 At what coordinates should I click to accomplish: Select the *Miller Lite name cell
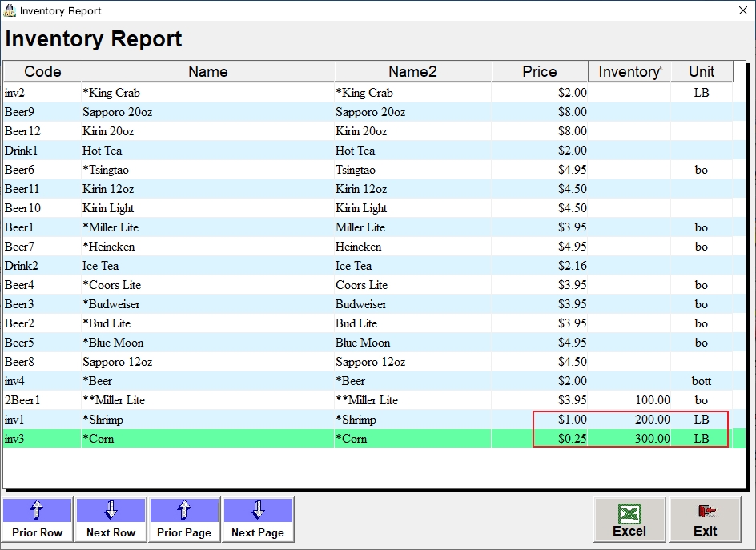(x=207, y=227)
